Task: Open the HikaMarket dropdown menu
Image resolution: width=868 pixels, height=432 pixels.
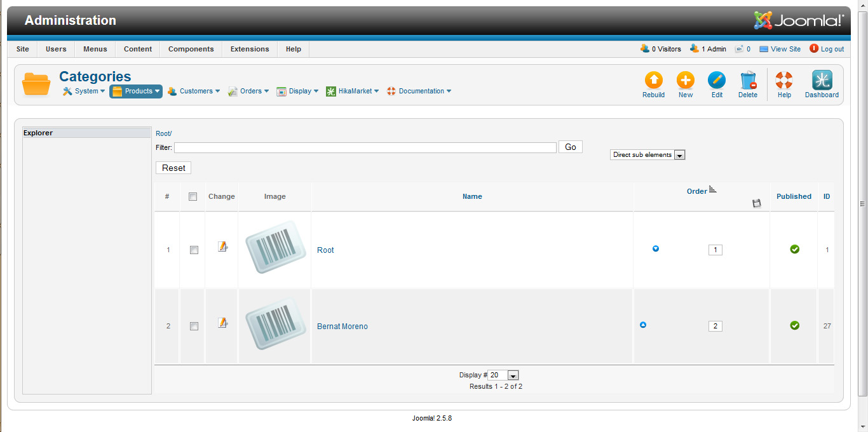Action: (353, 91)
